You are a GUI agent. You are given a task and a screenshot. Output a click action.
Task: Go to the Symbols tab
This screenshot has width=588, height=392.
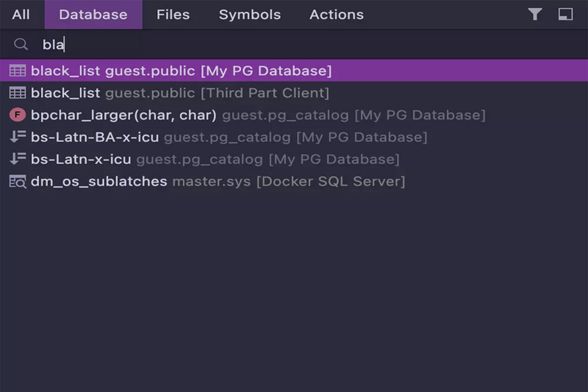[249, 15]
